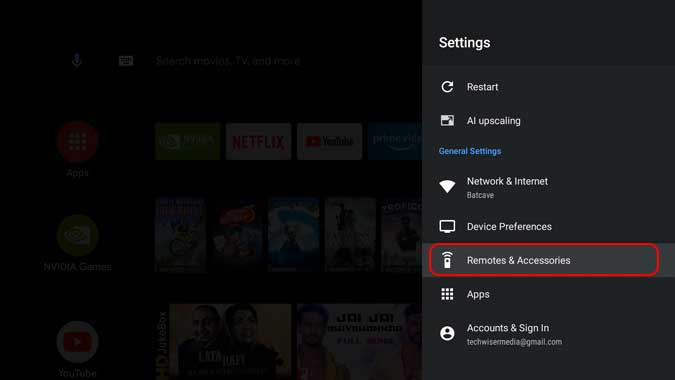Open the second NVIDIA Games row poster

click(237, 235)
